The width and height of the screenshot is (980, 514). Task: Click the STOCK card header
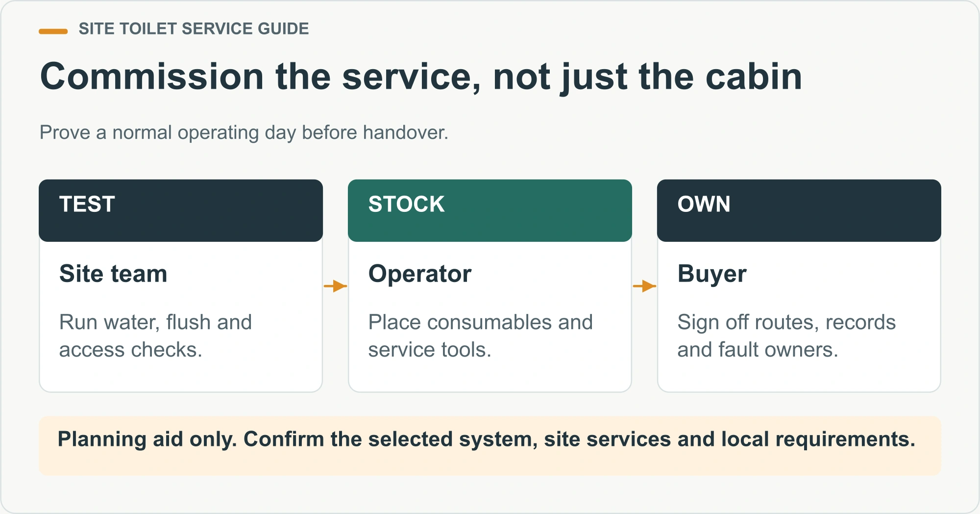(490, 210)
